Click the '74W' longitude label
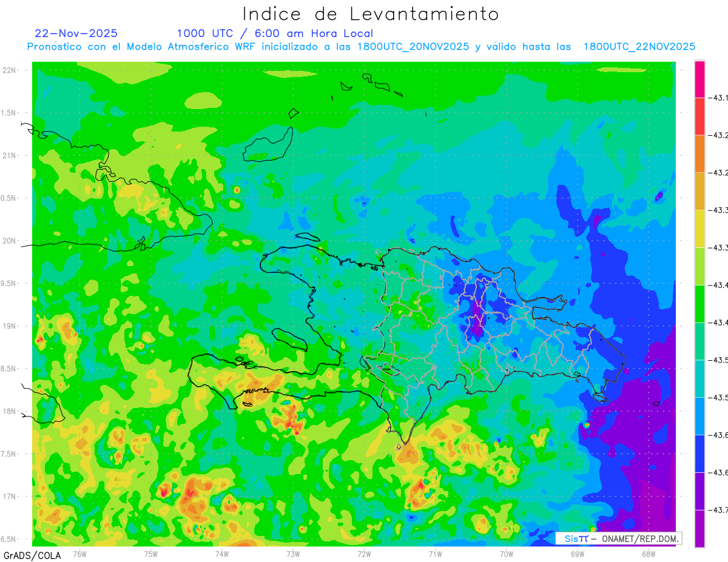728x562 pixels. tap(222, 554)
